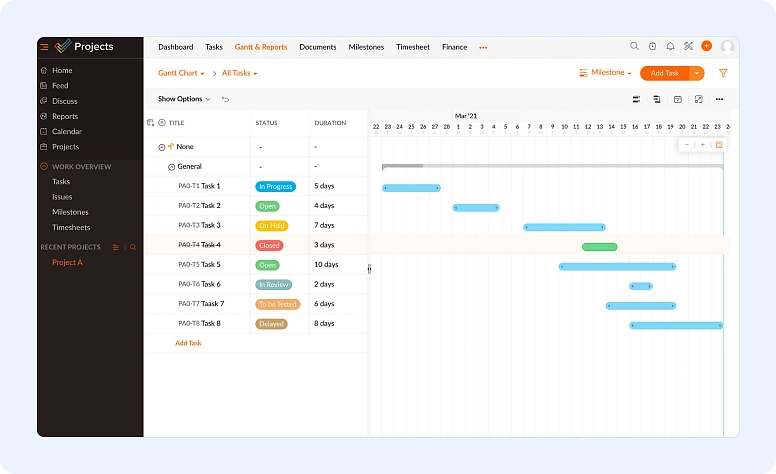Image resolution: width=776 pixels, height=474 pixels.
Task: Click the orange plus quick-add icon
Action: tap(706, 46)
